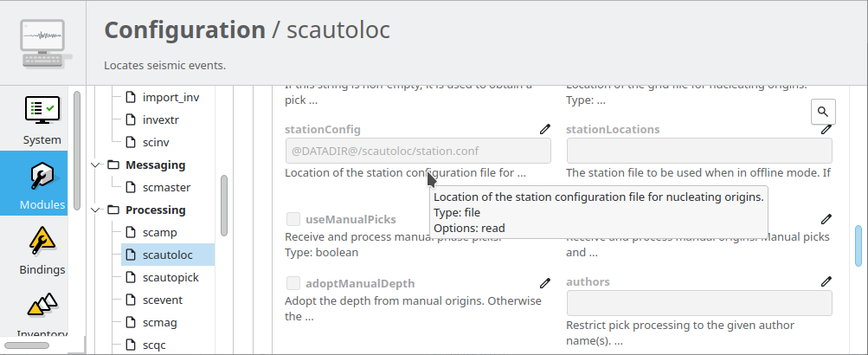Screen dimensions: 868x355
Task: Select scinv module entry
Action: tap(156, 142)
